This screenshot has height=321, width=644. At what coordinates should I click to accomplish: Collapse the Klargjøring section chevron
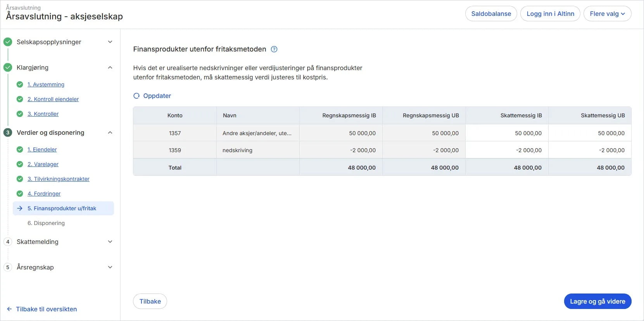point(110,67)
